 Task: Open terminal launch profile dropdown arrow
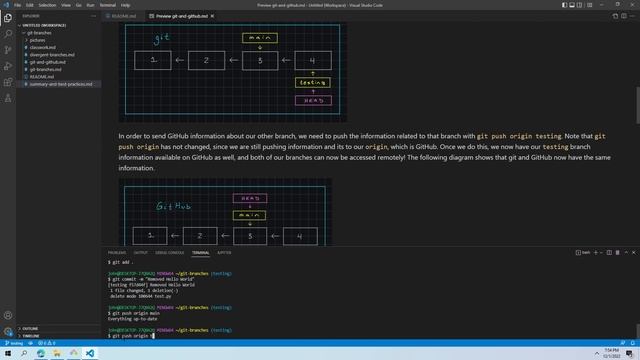click(601, 253)
